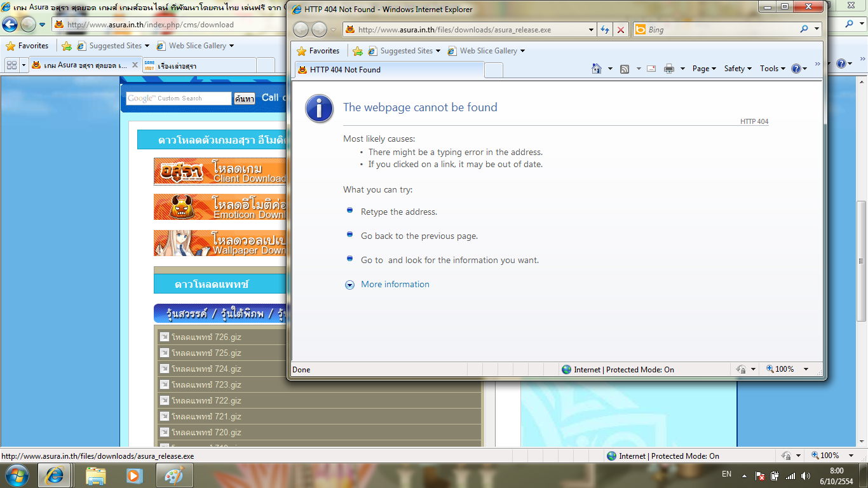Click the Internet Explorer taskbar icon
This screenshot has height=488, width=868.
coord(54,475)
